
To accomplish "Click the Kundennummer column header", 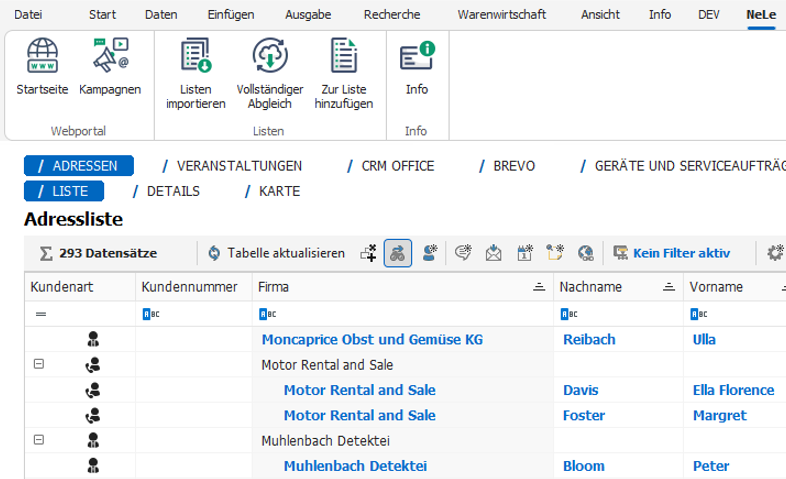I will click(x=194, y=287).
